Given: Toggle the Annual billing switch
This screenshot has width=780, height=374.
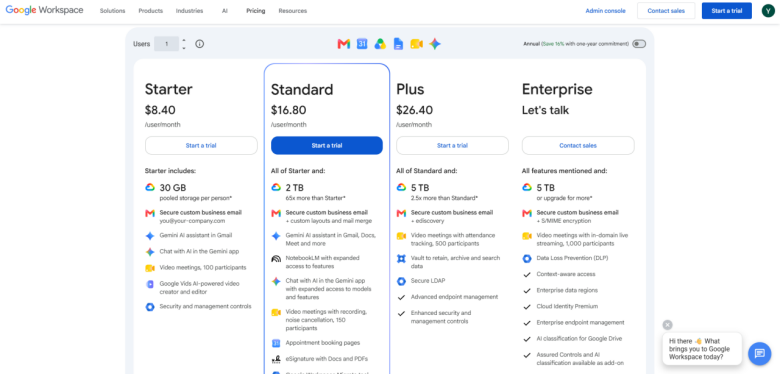Looking at the screenshot, I should [x=639, y=44].
